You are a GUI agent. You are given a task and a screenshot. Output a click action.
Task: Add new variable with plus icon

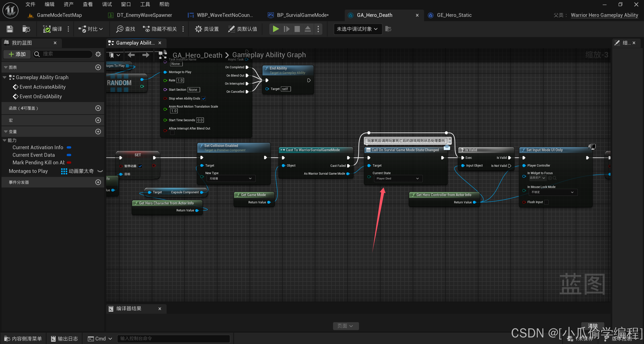click(x=98, y=132)
